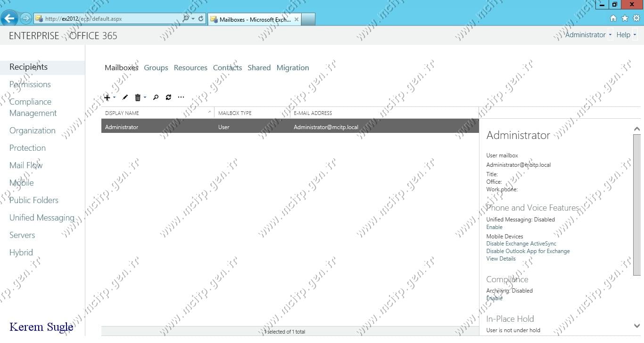Screen dimensions: 644x343
Task: Open the Delete dropdown arrow
Action: click(x=145, y=98)
